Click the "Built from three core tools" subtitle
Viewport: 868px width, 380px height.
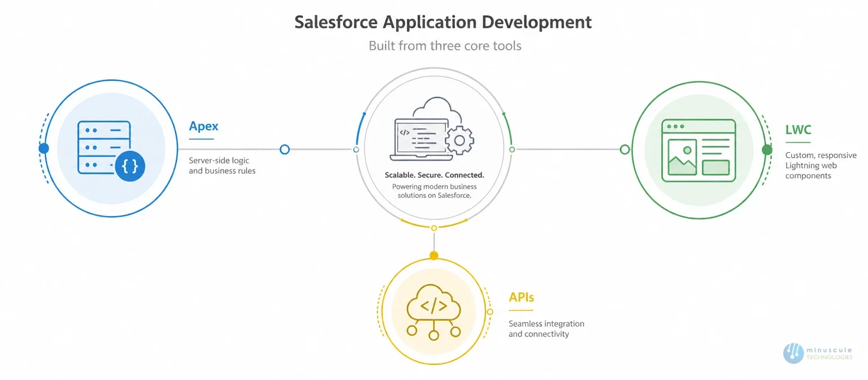[x=445, y=46]
